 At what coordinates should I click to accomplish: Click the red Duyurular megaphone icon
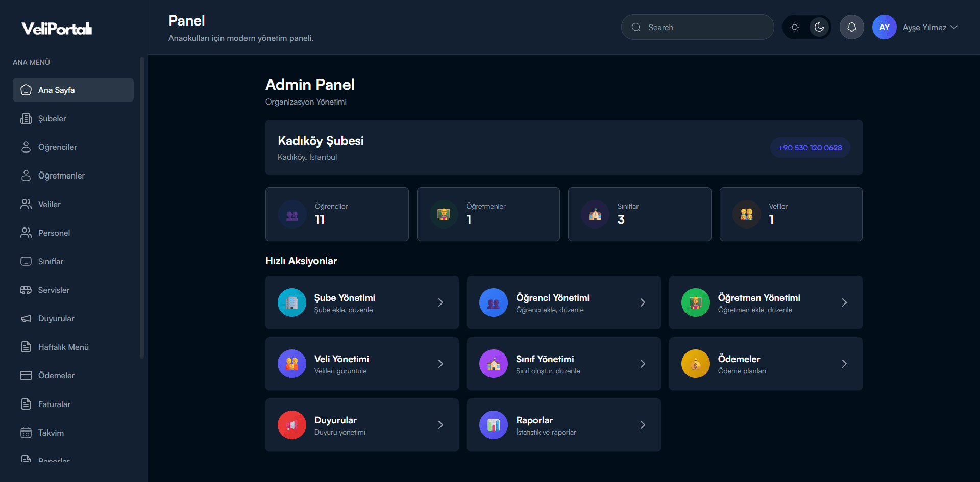pos(291,425)
